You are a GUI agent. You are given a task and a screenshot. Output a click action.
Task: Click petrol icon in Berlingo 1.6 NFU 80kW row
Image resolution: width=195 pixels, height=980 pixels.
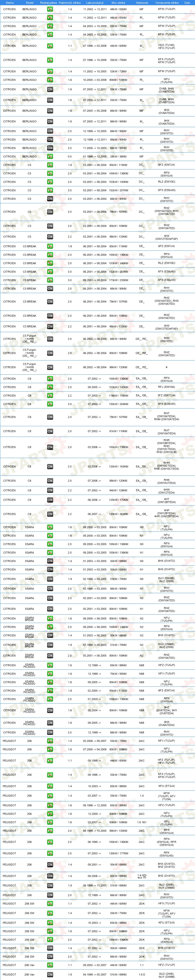click(50, 80)
